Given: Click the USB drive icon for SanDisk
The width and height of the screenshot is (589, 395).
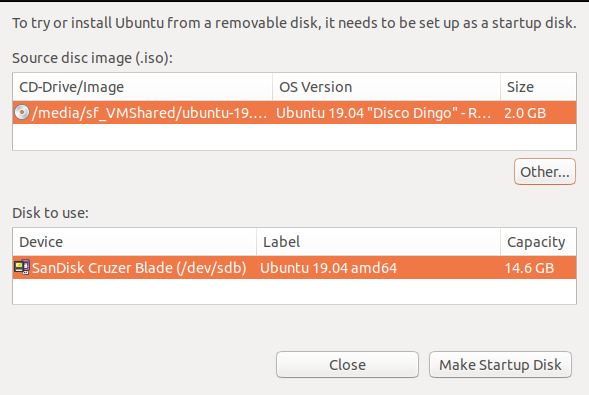Looking at the screenshot, I should pos(22,267).
